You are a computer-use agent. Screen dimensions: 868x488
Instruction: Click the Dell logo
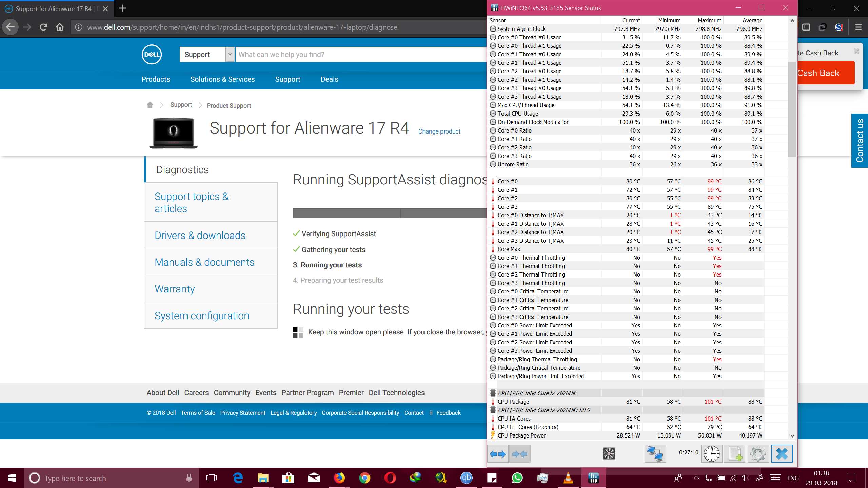(x=152, y=55)
